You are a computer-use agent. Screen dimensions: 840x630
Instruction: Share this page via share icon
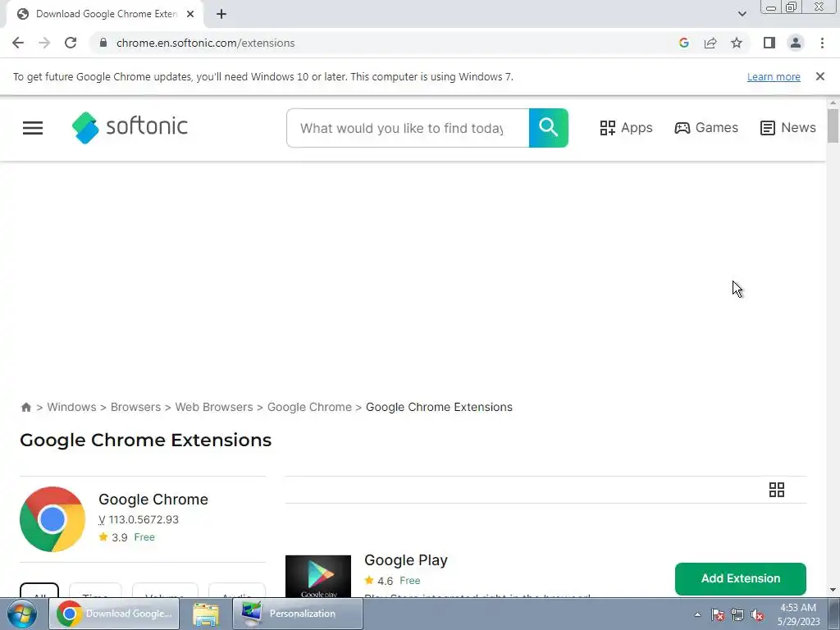710,43
